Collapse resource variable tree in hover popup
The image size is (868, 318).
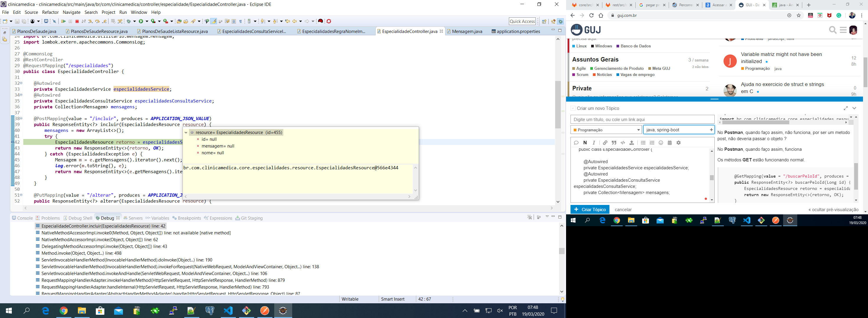pos(186,132)
